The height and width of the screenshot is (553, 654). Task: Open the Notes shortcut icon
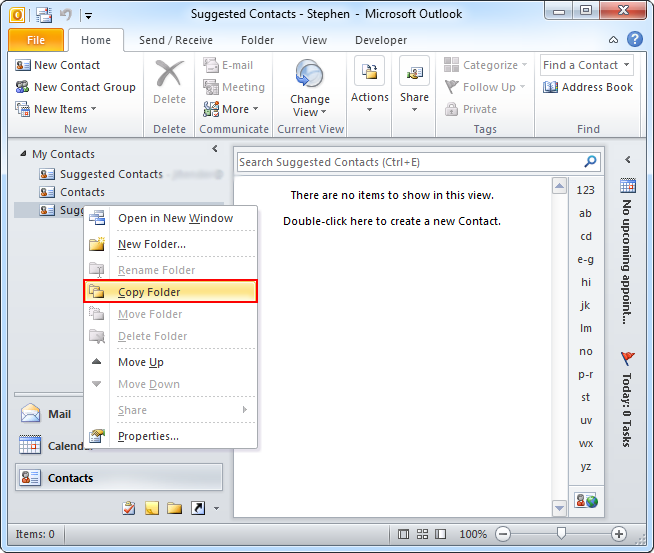coord(152,508)
